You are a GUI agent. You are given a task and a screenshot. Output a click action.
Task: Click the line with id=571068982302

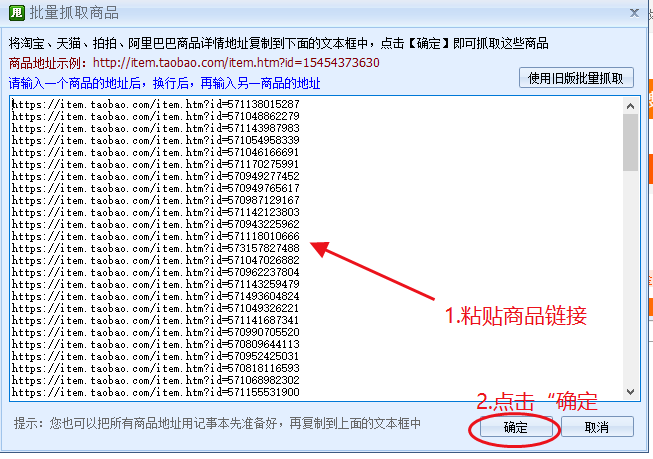(156, 381)
